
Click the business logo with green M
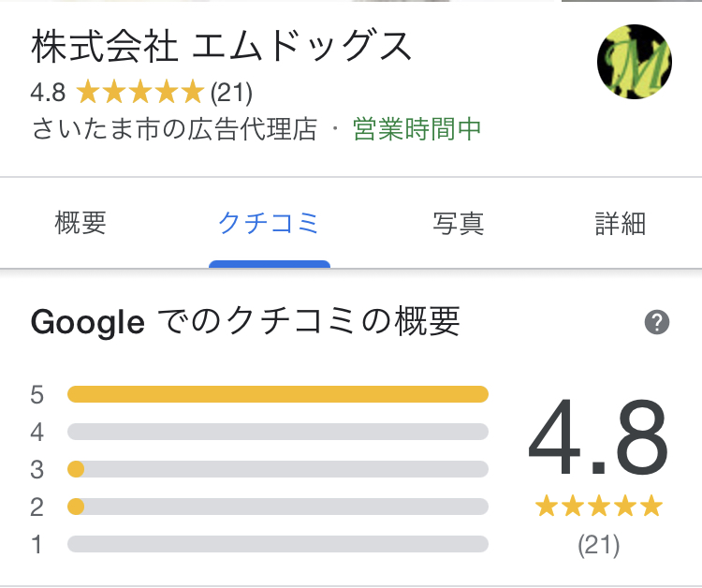click(634, 62)
